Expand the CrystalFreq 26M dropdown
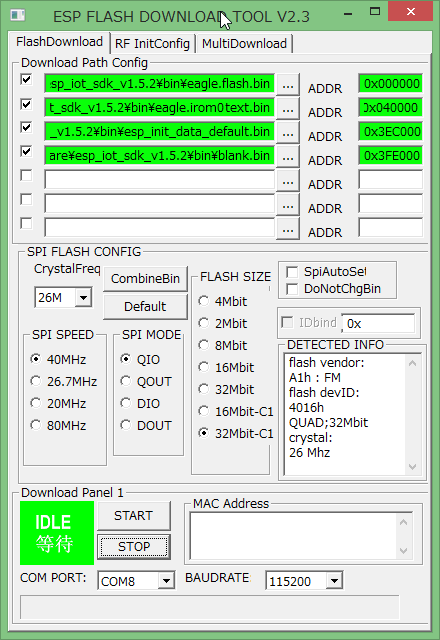 tap(83, 298)
